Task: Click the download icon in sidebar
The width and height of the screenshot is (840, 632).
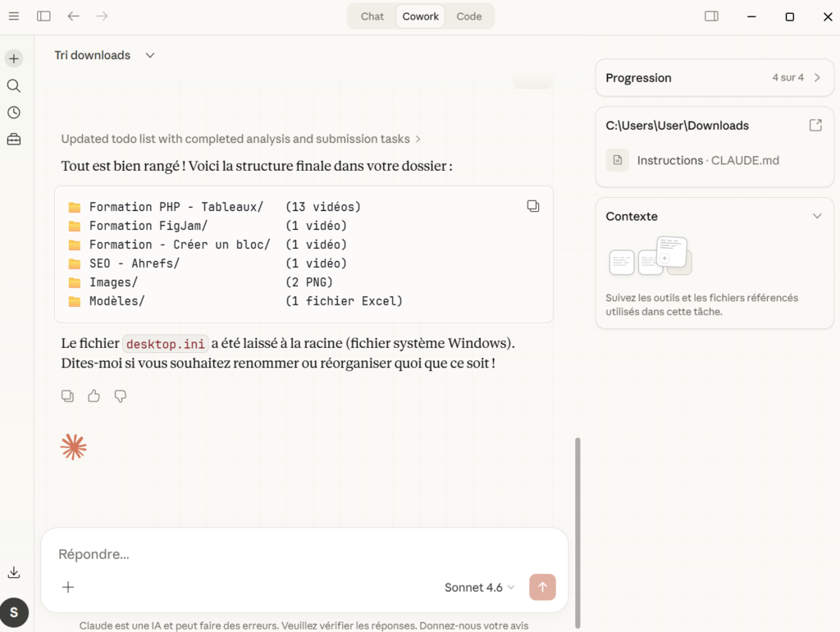Action: tap(14, 573)
